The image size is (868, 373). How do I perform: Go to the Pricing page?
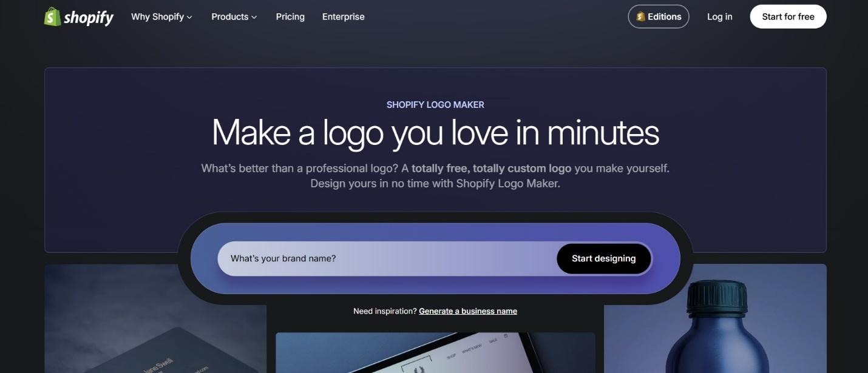click(290, 17)
